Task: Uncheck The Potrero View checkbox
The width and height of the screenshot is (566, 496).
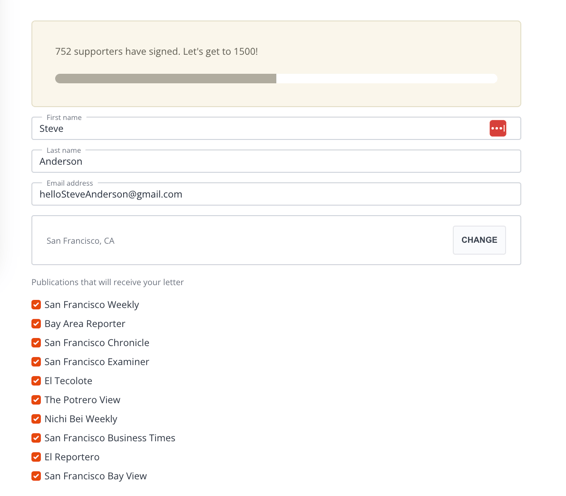Action: coord(36,400)
